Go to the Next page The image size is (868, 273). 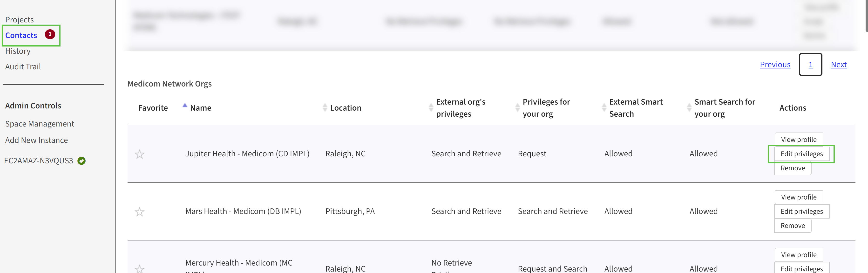(839, 64)
